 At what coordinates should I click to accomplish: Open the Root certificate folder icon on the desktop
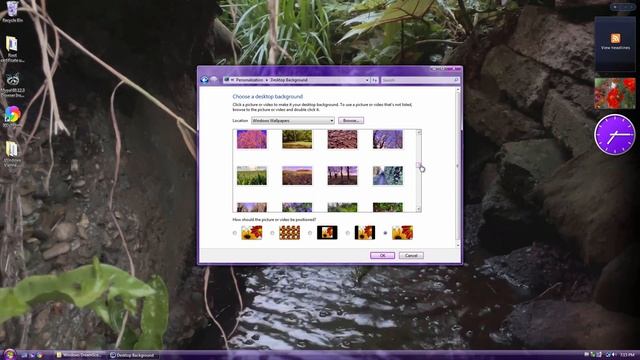(12, 49)
